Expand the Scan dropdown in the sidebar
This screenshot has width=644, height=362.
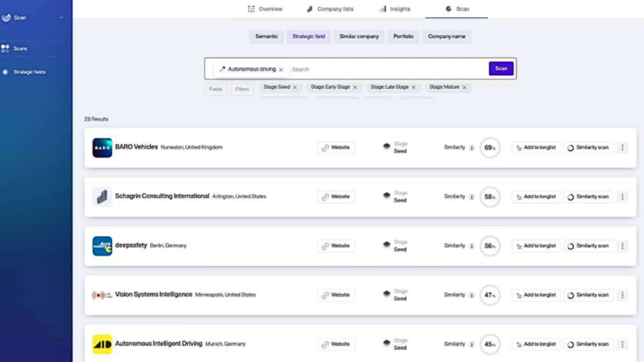click(61, 18)
